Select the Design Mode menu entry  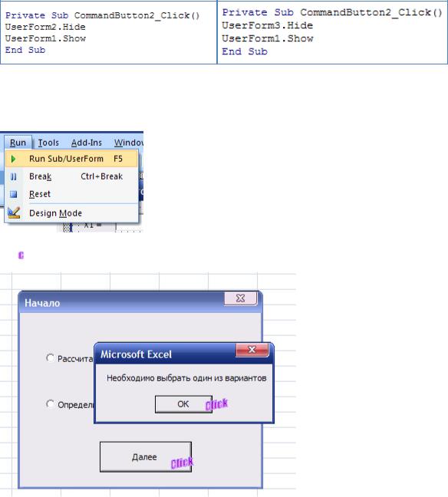[x=71, y=213]
